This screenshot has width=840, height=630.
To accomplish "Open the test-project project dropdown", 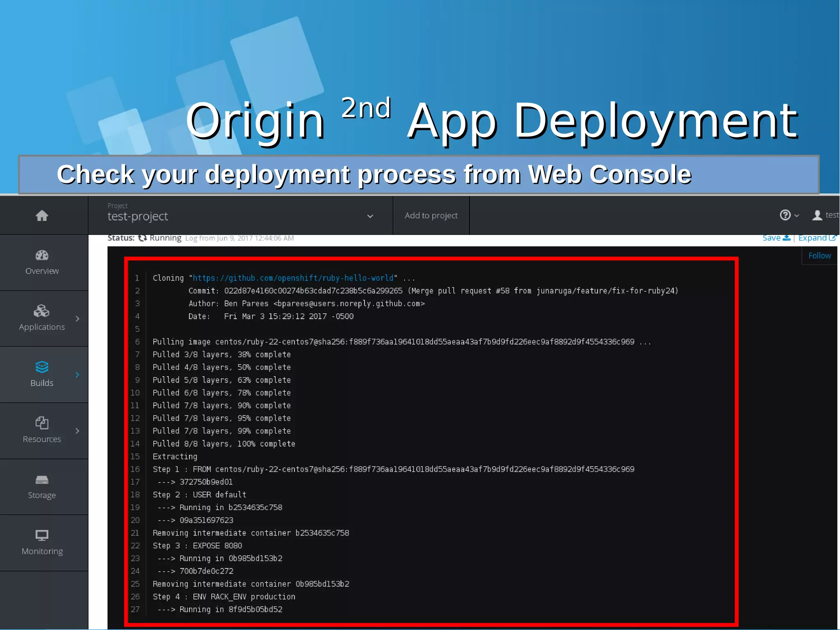I will click(240, 215).
